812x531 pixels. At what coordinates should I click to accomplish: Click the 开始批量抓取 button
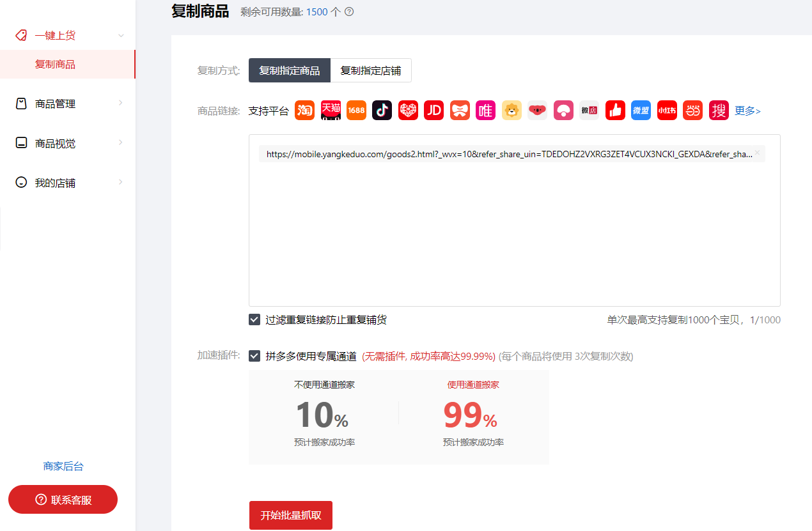[291, 515]
